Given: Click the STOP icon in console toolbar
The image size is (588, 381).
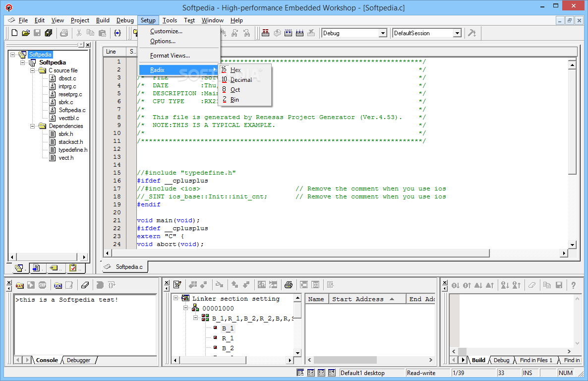Looking at the screenshot, I should pos(42,285).
